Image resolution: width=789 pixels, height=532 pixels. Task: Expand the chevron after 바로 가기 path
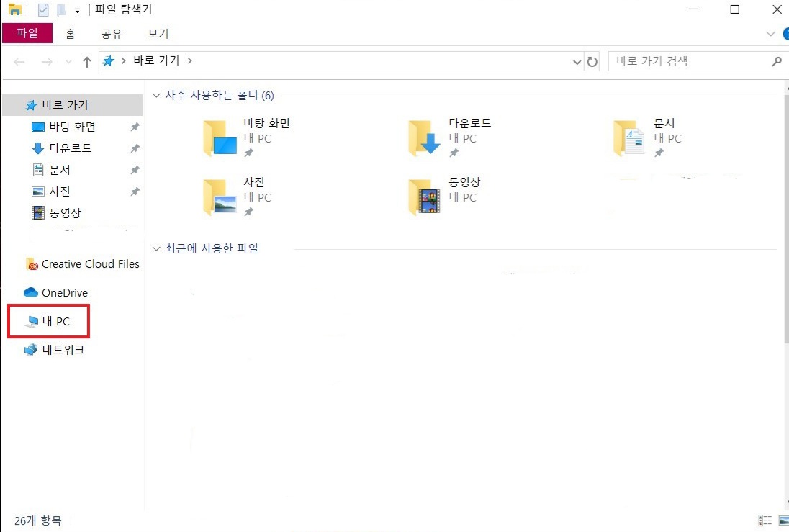(x=190, y=61)
